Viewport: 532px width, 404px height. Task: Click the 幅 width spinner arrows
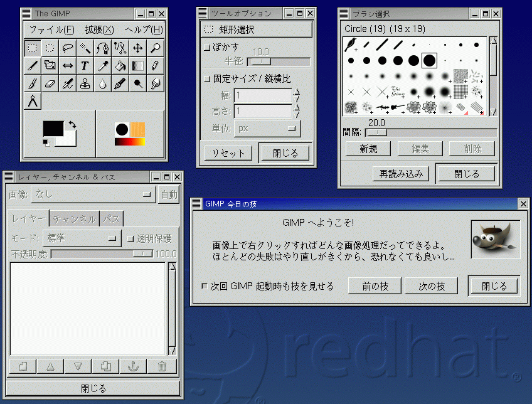click(297, 95)
